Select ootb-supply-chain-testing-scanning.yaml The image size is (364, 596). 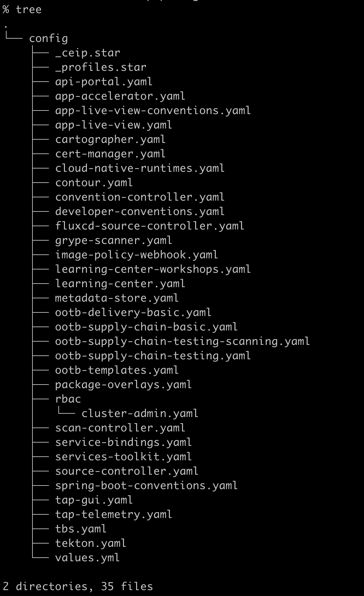point(182,342)
